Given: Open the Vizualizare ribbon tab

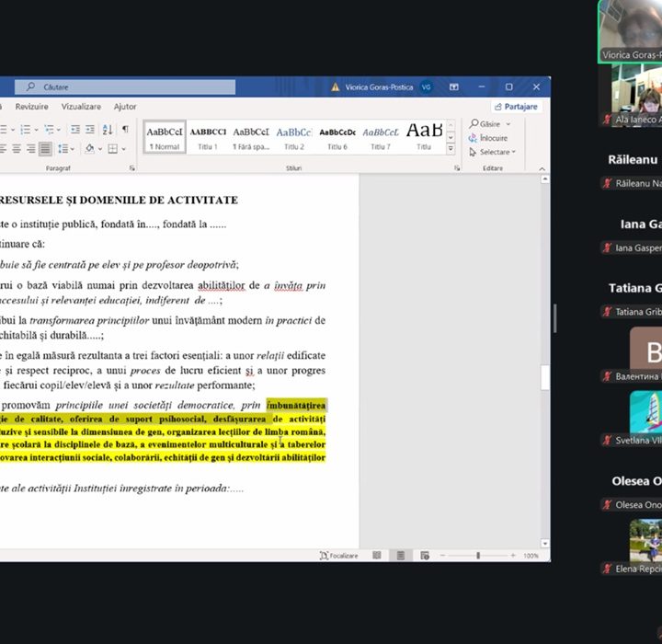Looking at the screenshot, I should tap(81, 107).
